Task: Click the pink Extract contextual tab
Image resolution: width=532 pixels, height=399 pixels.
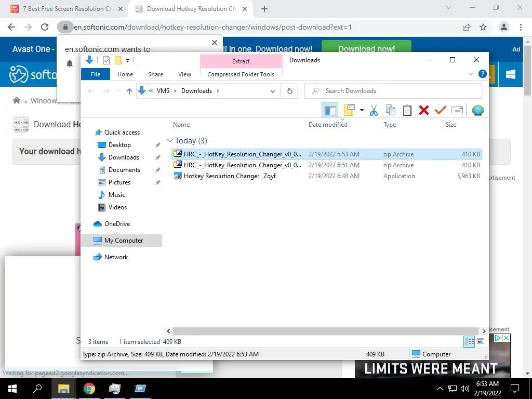Action: [x=241, y=61]
